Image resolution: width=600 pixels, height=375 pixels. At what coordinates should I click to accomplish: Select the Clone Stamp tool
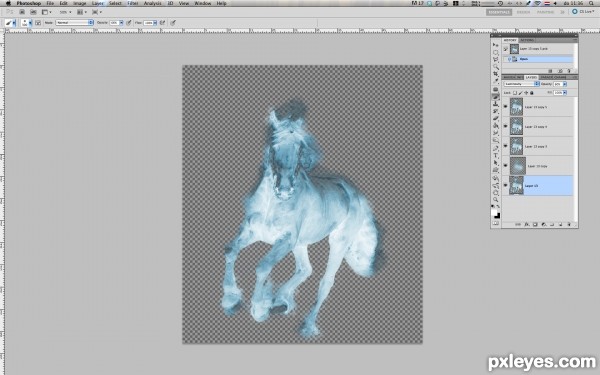click(x=496, y=104)
